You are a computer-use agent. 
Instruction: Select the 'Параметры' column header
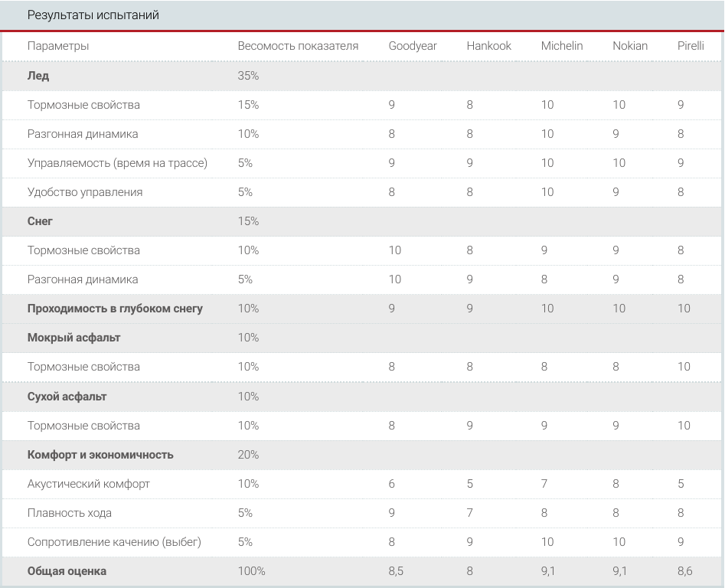(57, 46)
